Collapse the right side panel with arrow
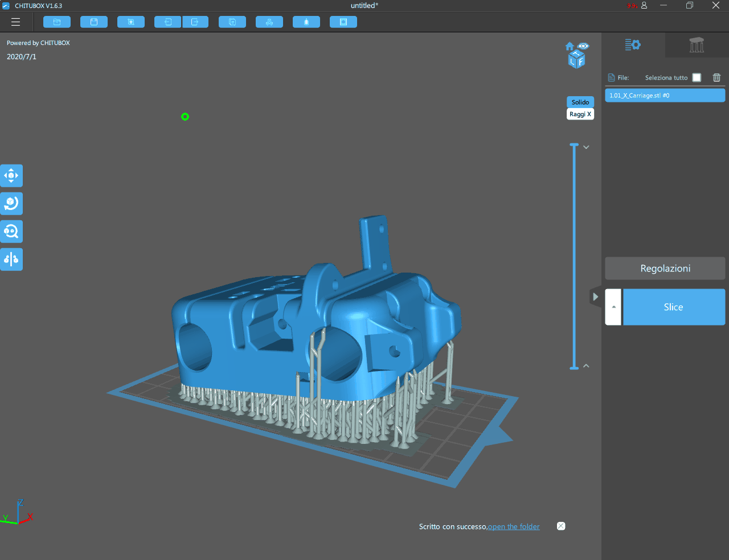 coord(595,297)
